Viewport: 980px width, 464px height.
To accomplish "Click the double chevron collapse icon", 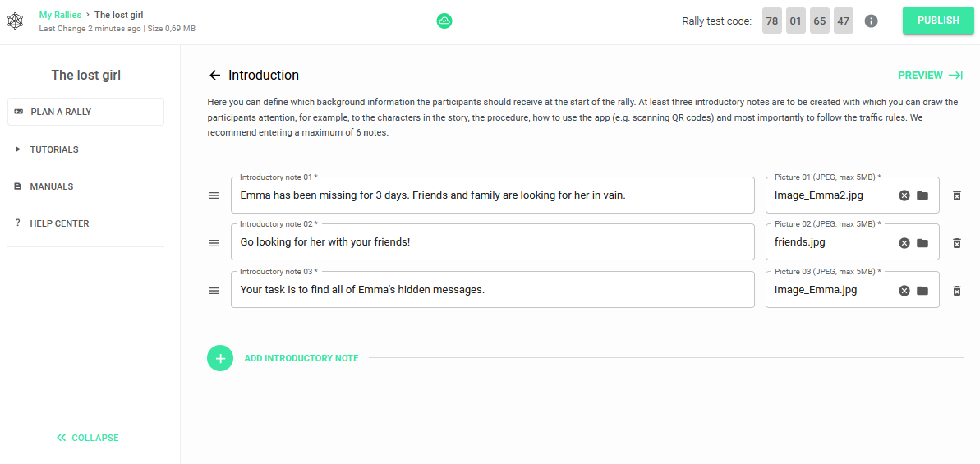I will [62, 438].
